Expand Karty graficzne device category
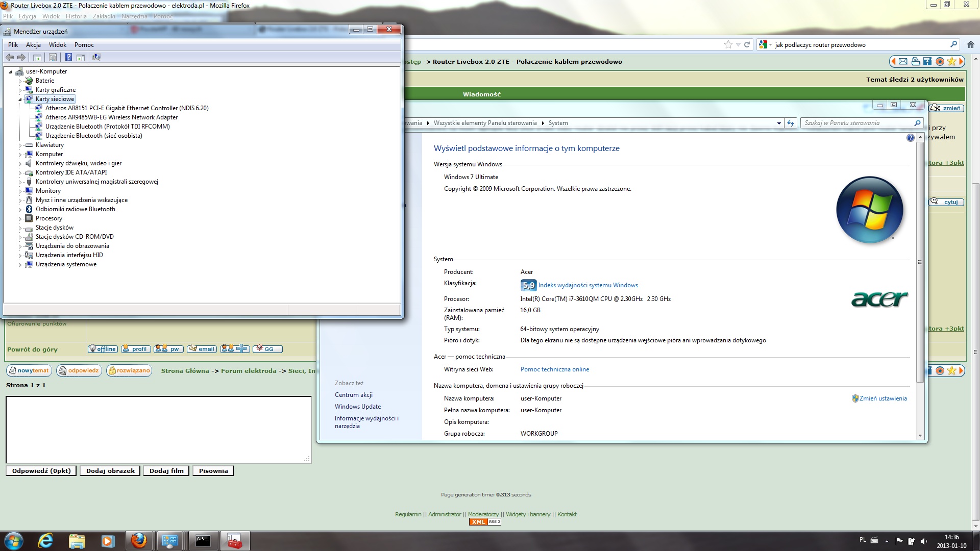980x551 pixels. (x=20, y=90)
